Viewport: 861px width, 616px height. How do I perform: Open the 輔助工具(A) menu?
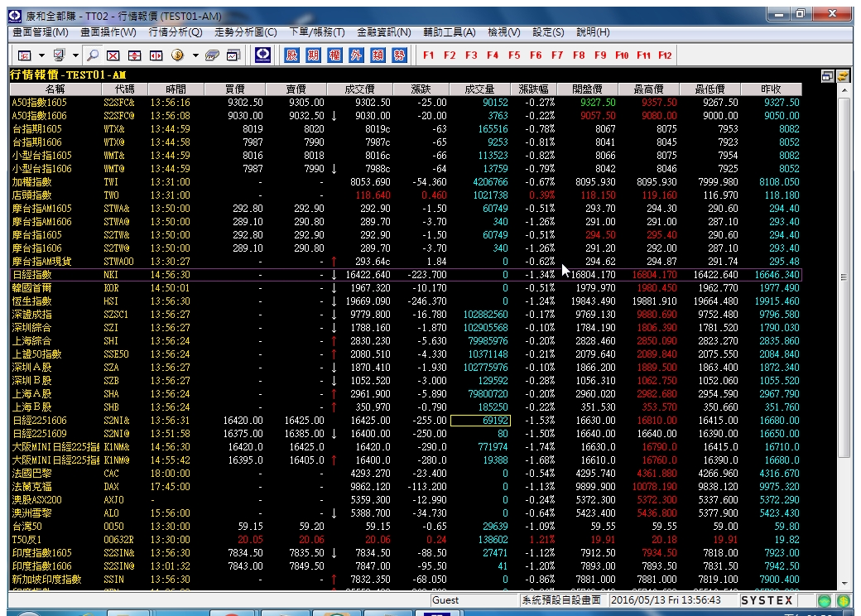pyautogui.click(x=450, y=32)
